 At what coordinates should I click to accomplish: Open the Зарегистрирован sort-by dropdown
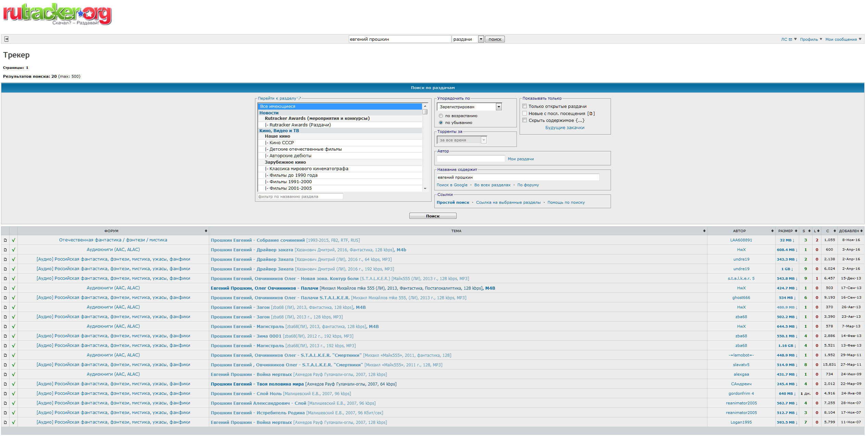pos(469,107)
